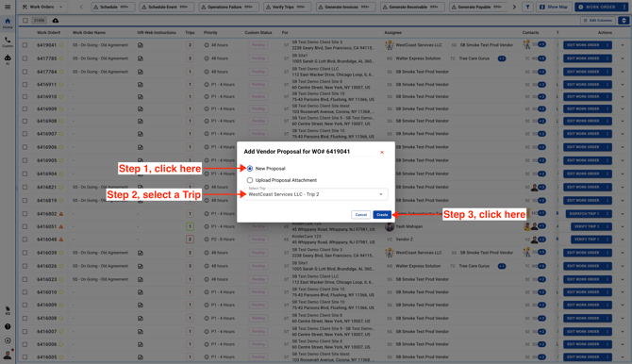The width and height of the screenshot is (632, 364).
Task: Click the Show Map button
Action: coord(554,7)
